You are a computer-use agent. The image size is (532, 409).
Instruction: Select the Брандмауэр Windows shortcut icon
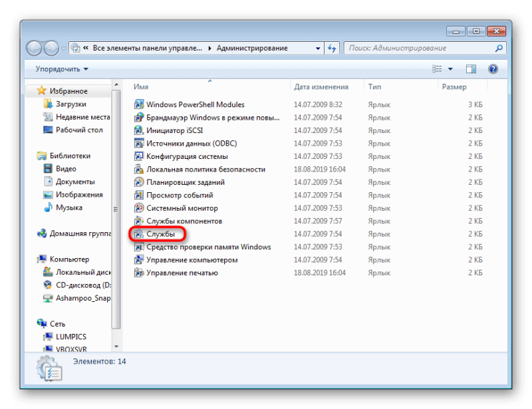click(x=139, y=118)
